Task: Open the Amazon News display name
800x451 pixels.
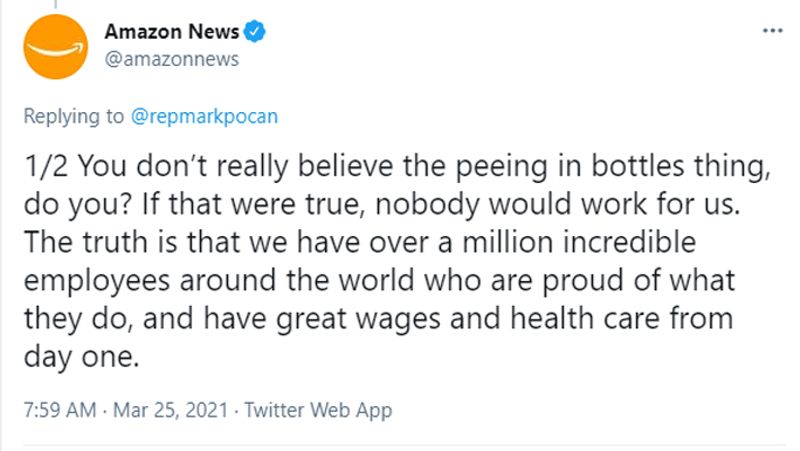Action: [x=172, y=32]
